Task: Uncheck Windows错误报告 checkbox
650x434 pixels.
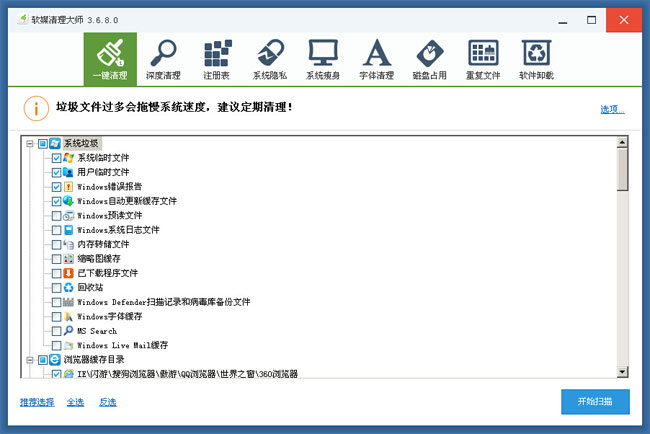Action: (x=56, y=187)
